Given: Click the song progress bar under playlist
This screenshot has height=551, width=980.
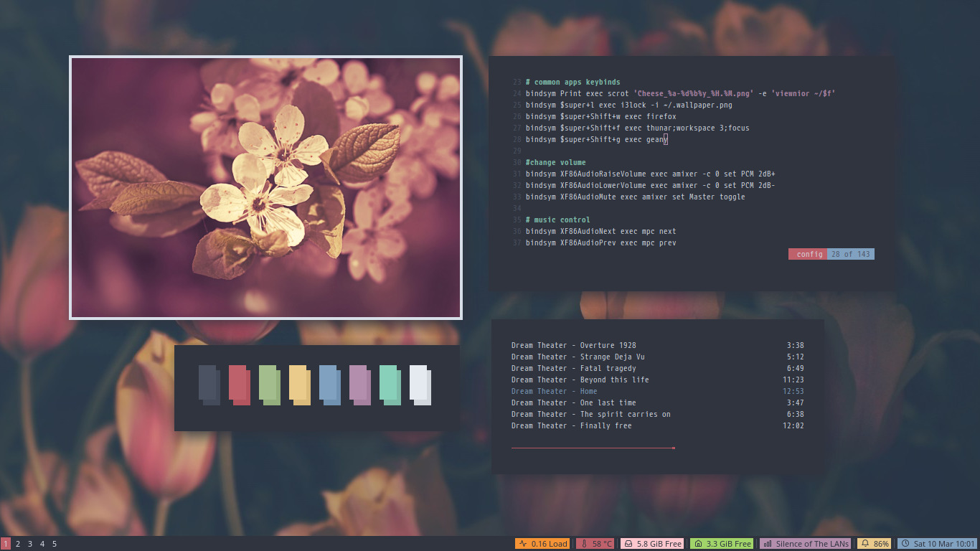Looking at the screenshot, I should pos(592,447).
